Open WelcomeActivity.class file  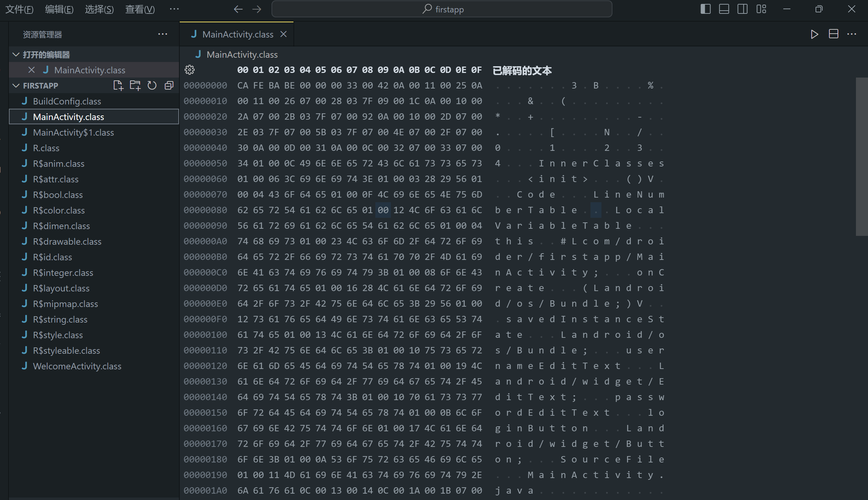[x=94, y=366]
